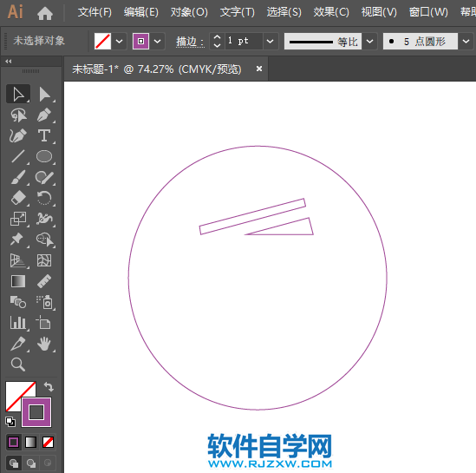
Task: Select the Shape Builder tool
Action: pos(44,240)
